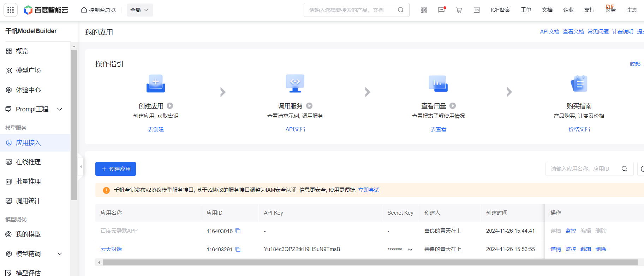The image size is (644, 276).
Task: Copy the app ID 116403016
Action: tap(238, 231)
